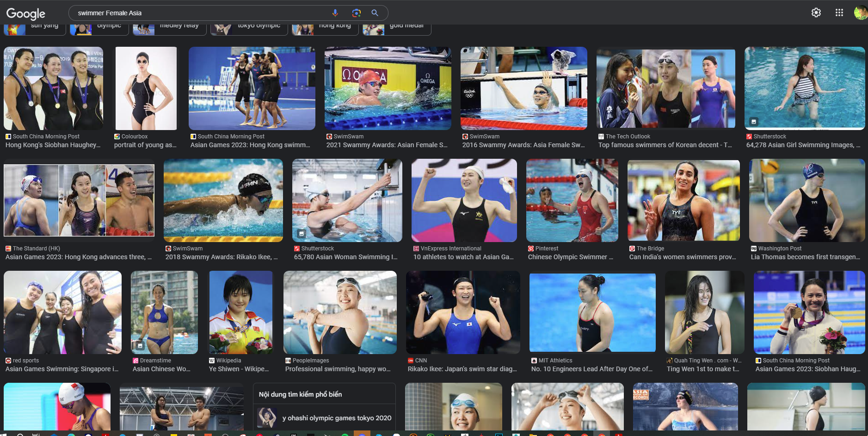Screen dimensions: 868x436
Task: Open the CNN Rikako Ikee image thumbnail
Action: 463,312
